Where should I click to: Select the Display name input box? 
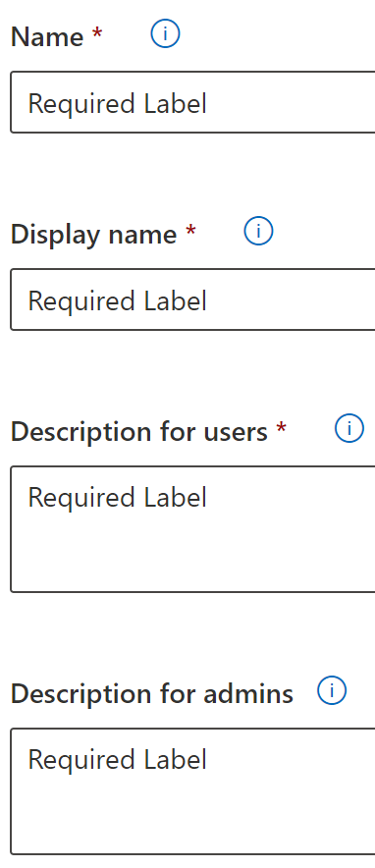click(x=192, y=299)
